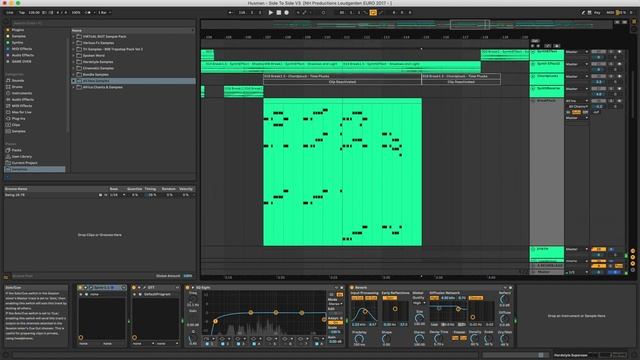640x360 pixels.
Task: Toggle the Key map mode switch
Action: [597, 13]
